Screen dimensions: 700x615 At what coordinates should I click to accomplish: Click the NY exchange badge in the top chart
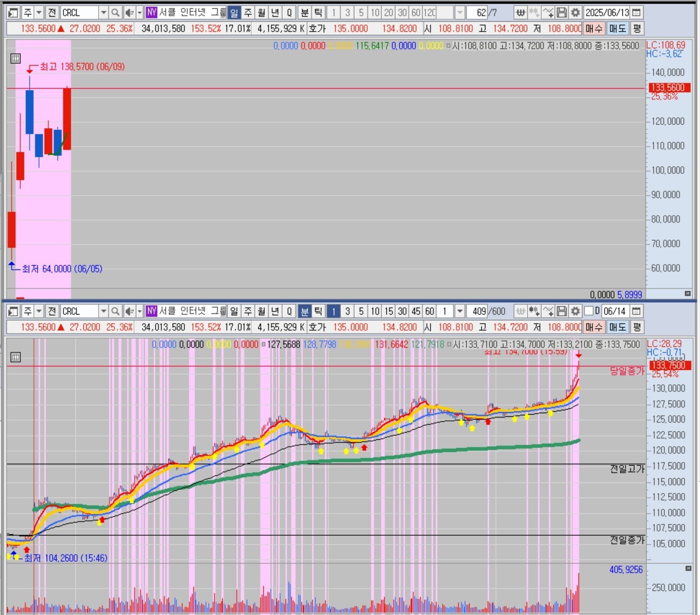pos(152,12)
